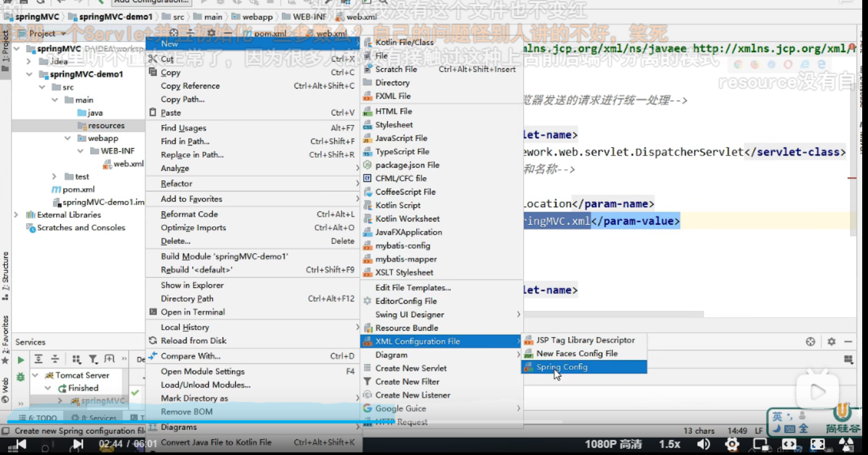Image resolution: width=868 pixels, height=455 pixels.
Task: Click the layout grid icon below Services gear
Action: (848, 360)
